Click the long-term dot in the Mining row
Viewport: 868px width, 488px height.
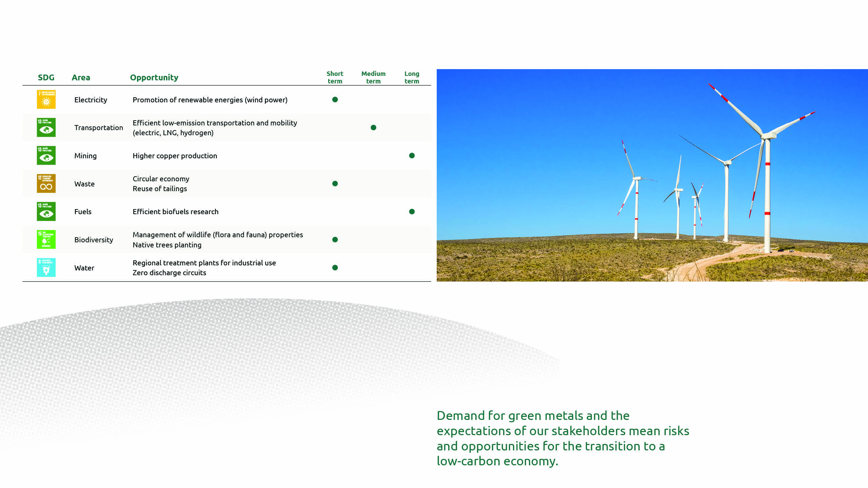pyautogui.click(x=412, y=156)
